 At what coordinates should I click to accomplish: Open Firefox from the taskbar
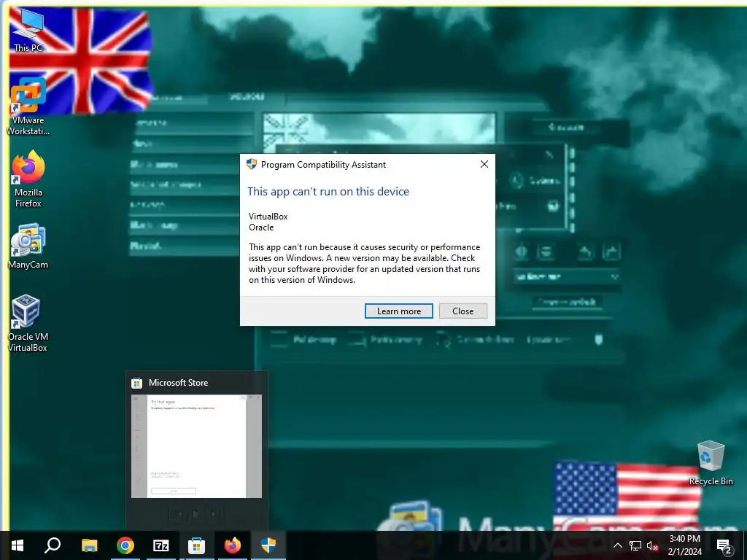[x=233, y=545]
